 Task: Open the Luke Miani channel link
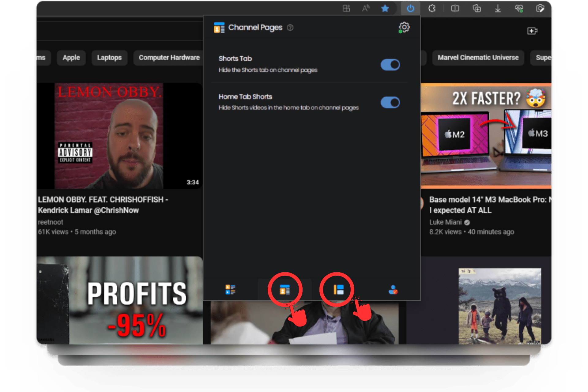pos(445,222)
